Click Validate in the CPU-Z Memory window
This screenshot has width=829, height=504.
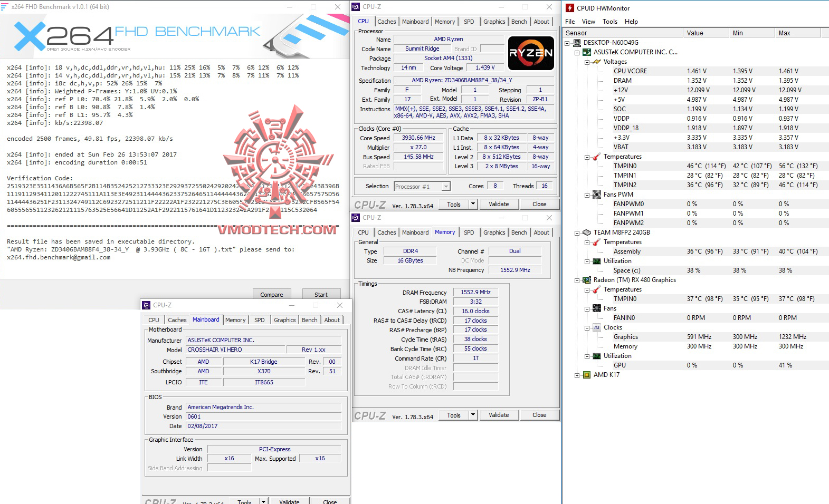tap(499, 415)
